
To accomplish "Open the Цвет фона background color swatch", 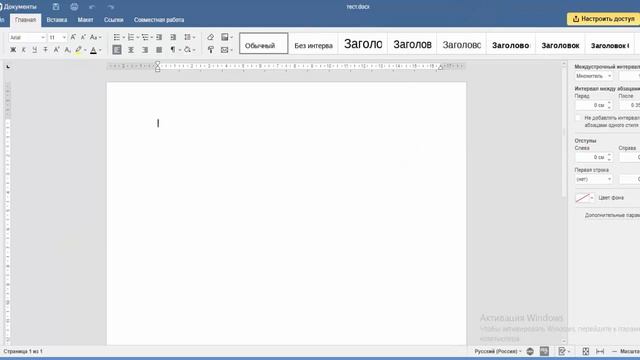I will pos(585,198).
